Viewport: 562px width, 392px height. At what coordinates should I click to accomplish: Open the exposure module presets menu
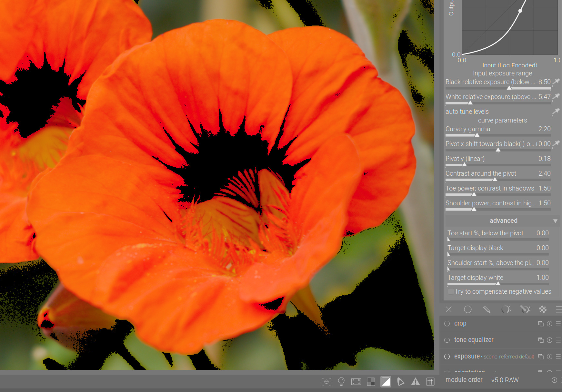coord(558,357)
